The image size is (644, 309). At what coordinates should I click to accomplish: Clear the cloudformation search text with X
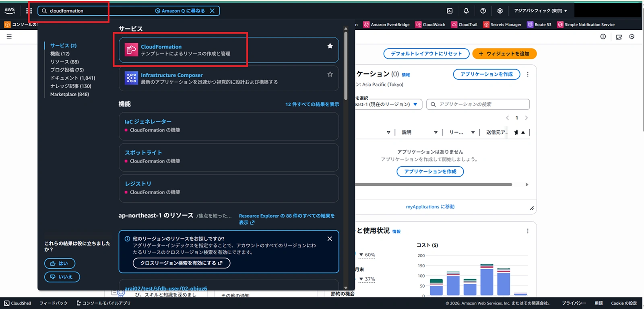(x=212, y=11)
